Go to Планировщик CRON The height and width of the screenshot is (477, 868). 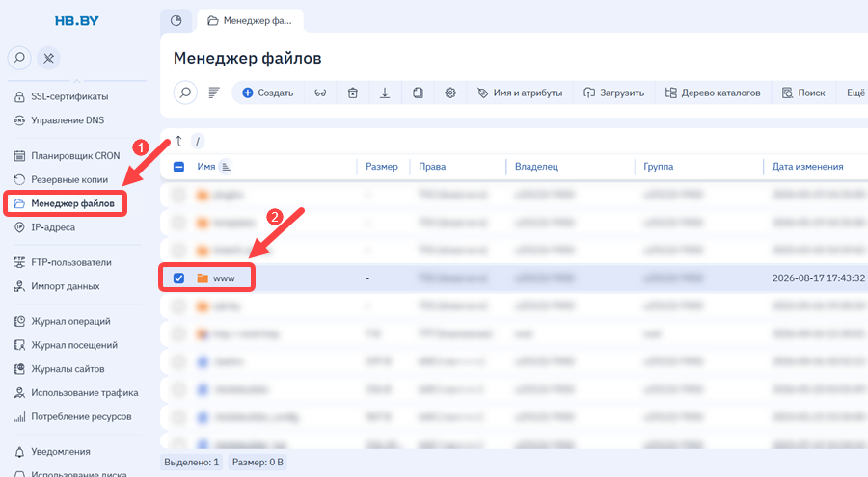[x=75, y=155]
